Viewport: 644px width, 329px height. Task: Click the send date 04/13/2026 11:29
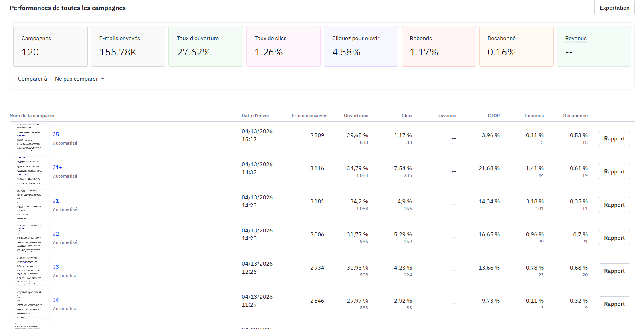click(257, 301)
